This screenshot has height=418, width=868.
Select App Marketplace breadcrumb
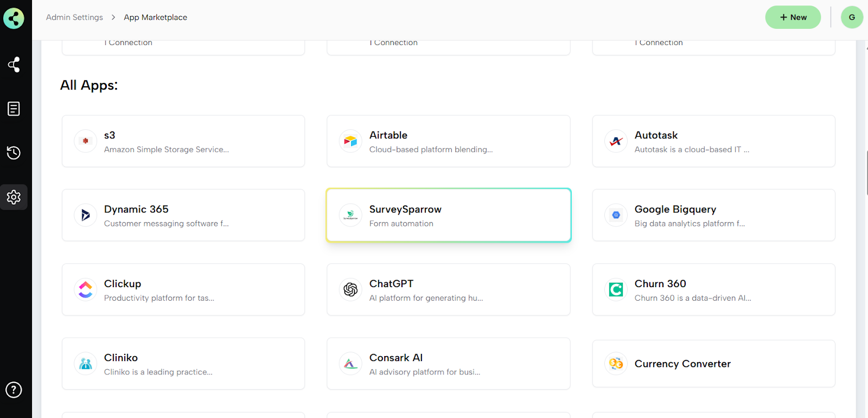155,17
